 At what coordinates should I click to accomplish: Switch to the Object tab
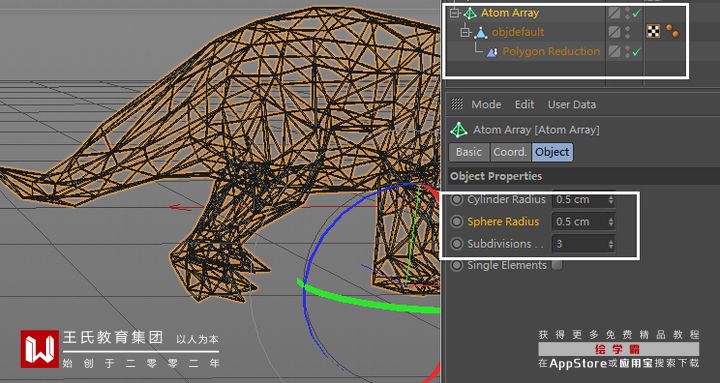tap(552, 152)
